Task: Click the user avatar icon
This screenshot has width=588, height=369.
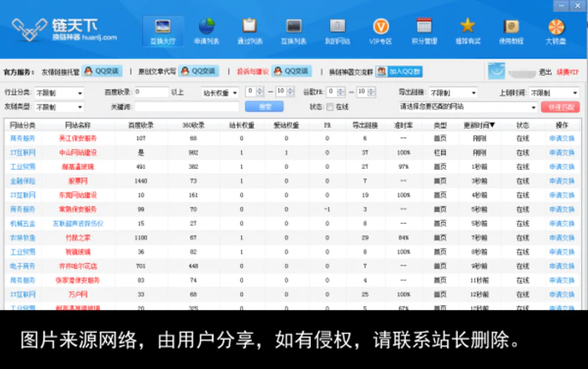Action: 496,71
